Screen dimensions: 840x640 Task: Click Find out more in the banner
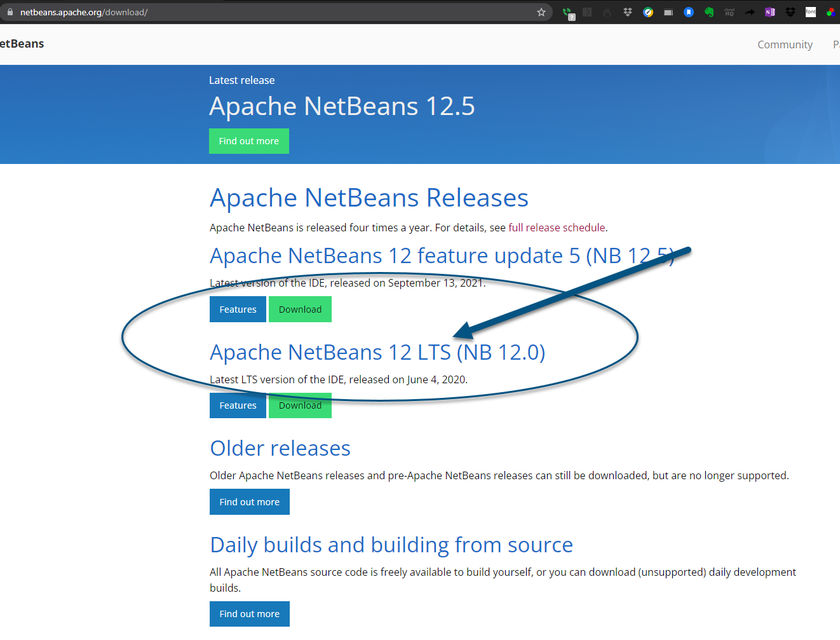click(x=249, y=141)
